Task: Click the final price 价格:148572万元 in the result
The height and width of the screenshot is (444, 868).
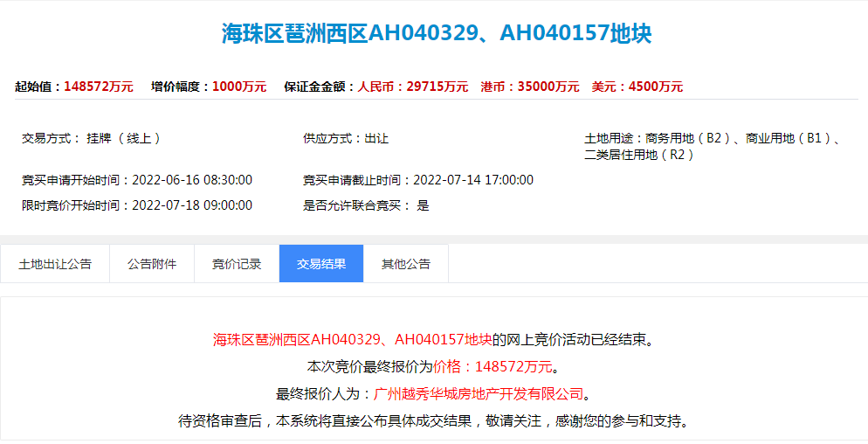Action: [493, 366]
